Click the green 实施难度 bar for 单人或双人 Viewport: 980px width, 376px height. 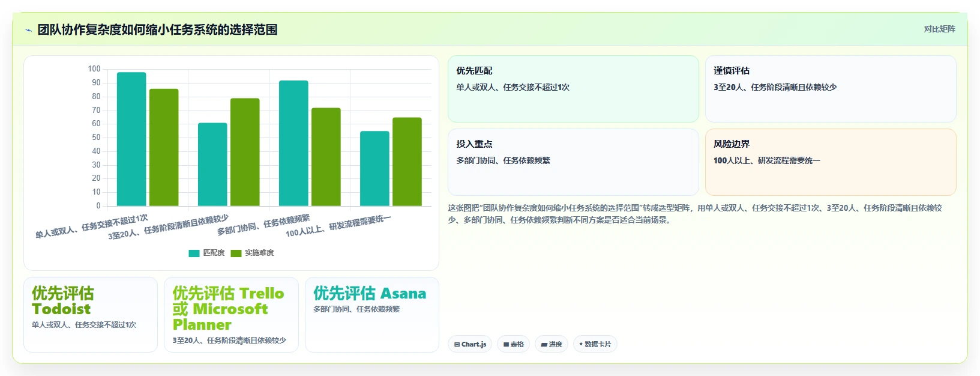point(164,148)
